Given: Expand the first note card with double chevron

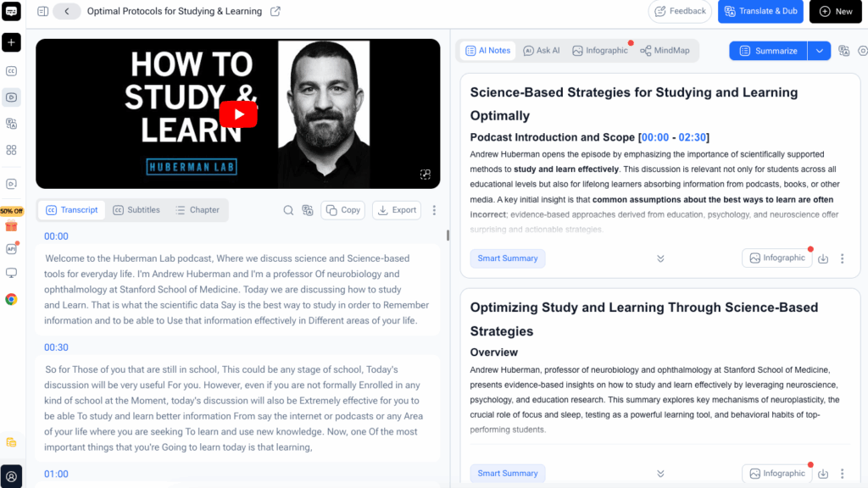Looking at the screenshot, I should click(x=660, y=258).
